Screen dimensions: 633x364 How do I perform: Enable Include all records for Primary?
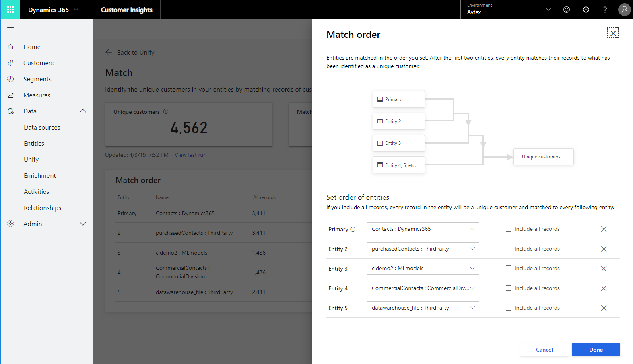(509, 229)
